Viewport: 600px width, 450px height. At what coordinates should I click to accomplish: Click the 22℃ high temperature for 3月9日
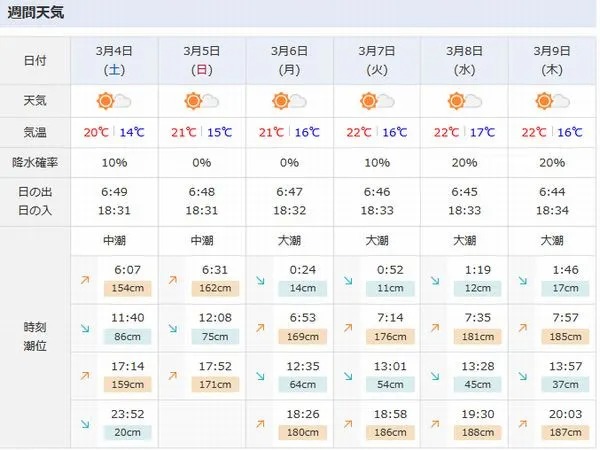click(534, 132)
